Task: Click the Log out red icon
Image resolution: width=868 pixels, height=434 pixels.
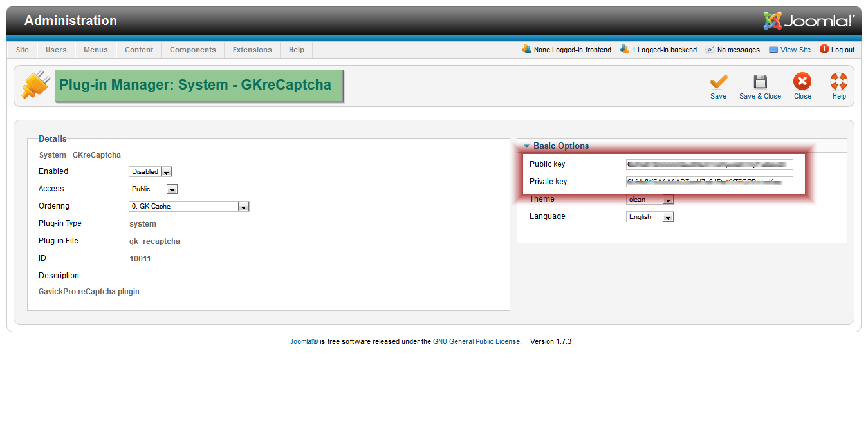Action: click(824, 49)
